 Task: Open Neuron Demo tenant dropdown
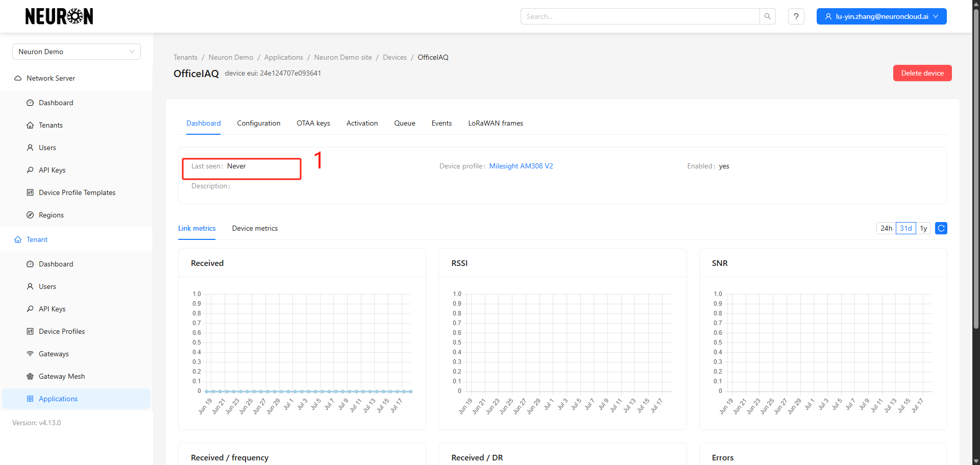coord(77,52)
